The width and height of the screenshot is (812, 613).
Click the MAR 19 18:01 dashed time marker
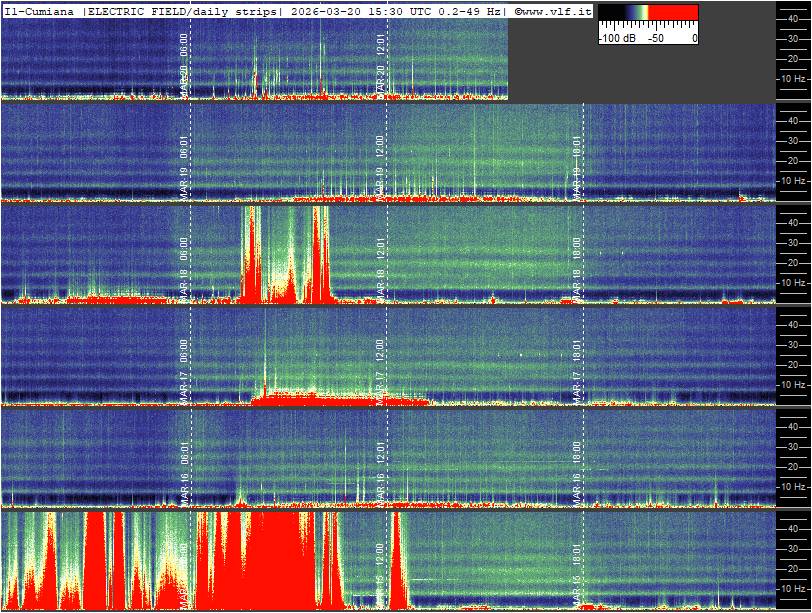(577, 163)
